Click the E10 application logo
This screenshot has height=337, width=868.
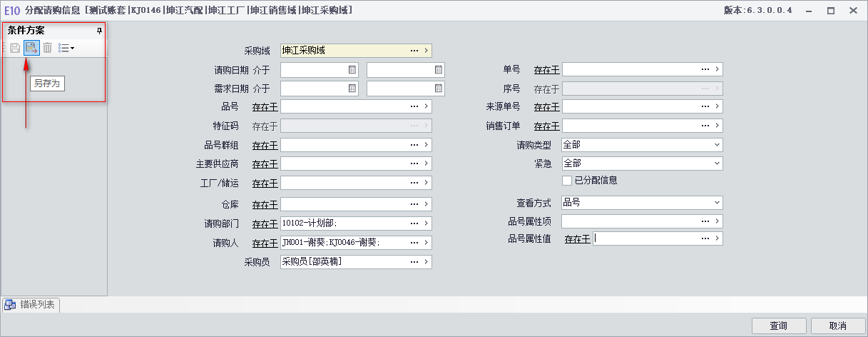click(x=11, y=11)
